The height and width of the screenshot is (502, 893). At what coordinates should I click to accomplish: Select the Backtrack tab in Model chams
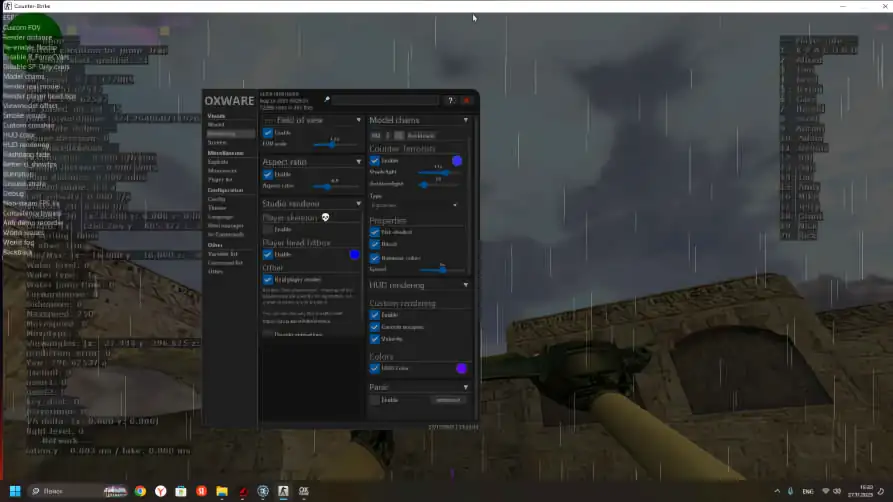point(421,136)
